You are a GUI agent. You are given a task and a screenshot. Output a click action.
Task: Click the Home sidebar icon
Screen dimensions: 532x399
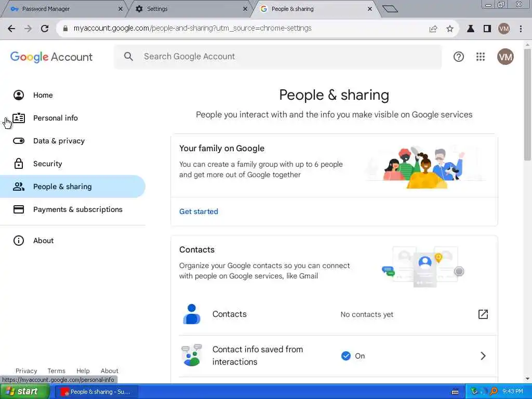coord(19,95)
